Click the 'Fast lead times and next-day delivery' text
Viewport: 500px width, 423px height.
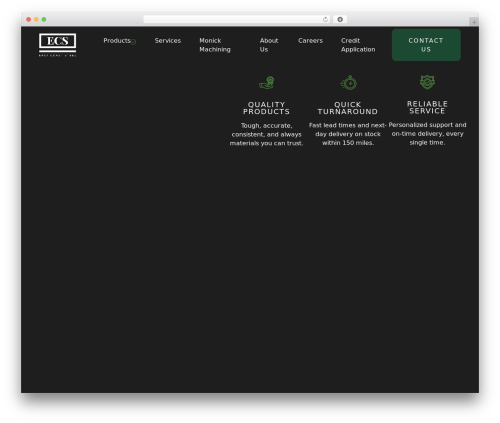point(348,134)
